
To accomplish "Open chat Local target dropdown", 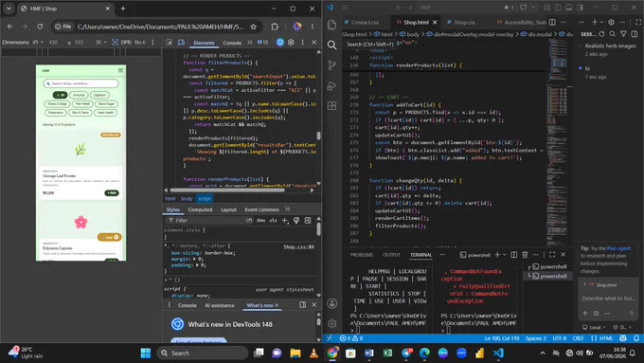I will pyautogui.click(x=595, y=327).
